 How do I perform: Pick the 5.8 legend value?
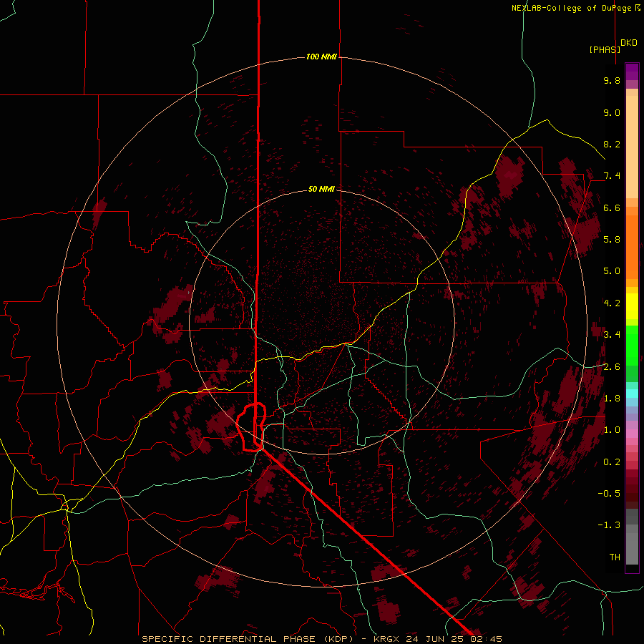(x=612, y=239)
